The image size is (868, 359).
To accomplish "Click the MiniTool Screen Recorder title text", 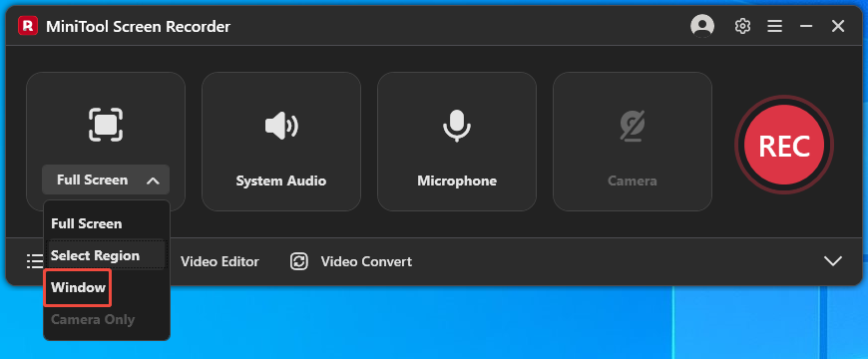I will [138, 26].
